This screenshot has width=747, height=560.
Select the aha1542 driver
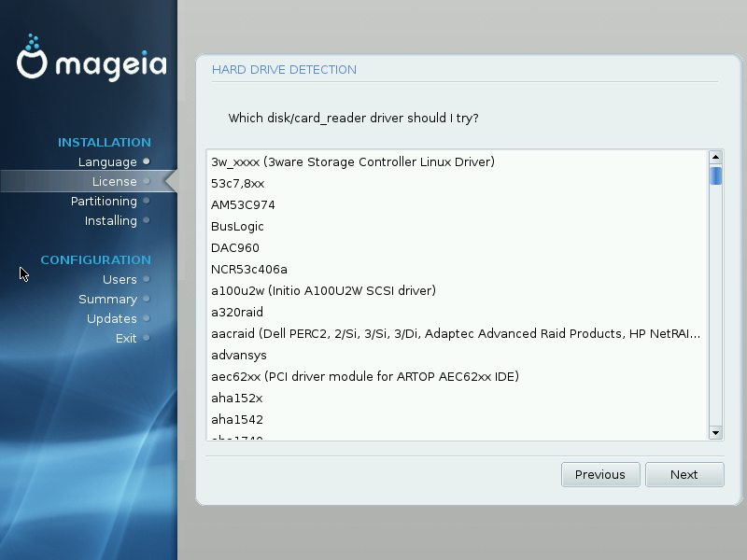click(x=458, y=419)
